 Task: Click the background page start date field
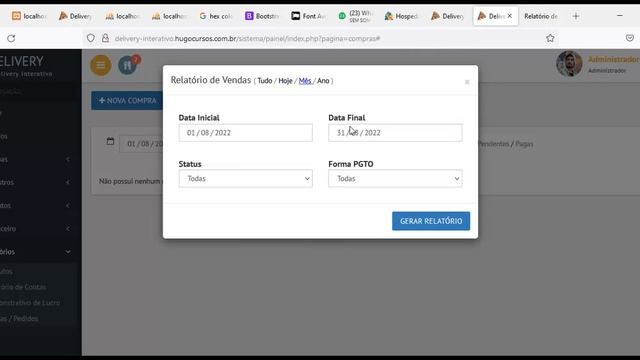[142, 144]
